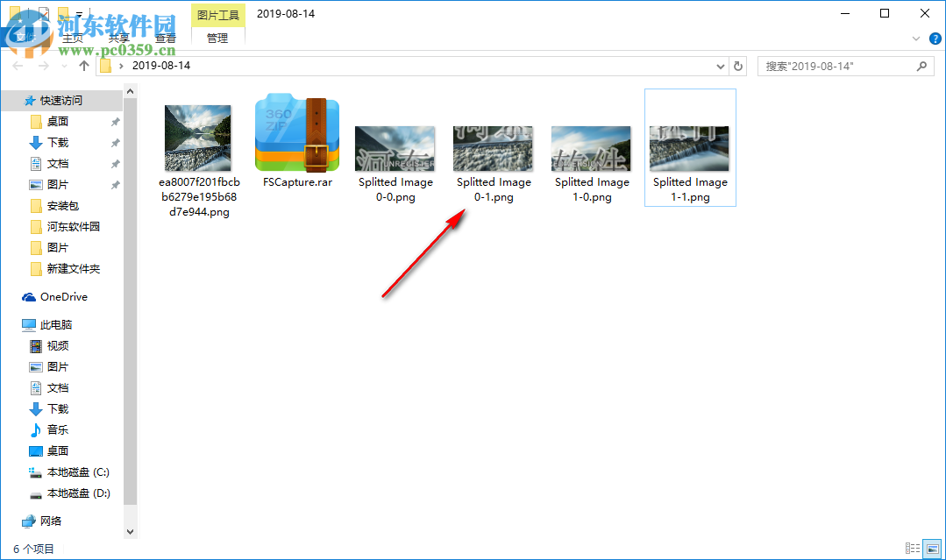The image size is (946, 560).
Task: Open 文档 under This PC
Action: point(58,388)
